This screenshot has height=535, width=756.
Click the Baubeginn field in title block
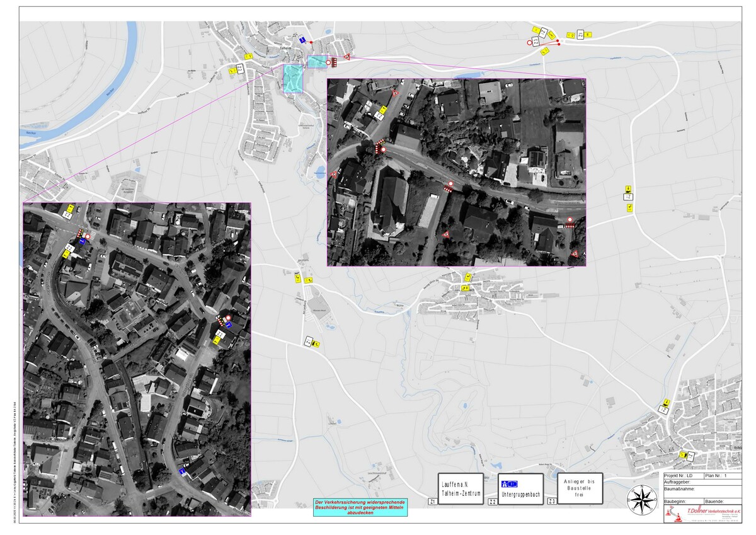click(683, 501)
